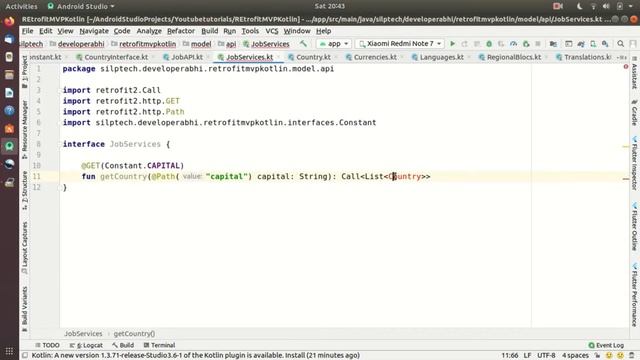
Task: Open Xiaomi Redmi Note 7 device dropdown
Action: 400,44
